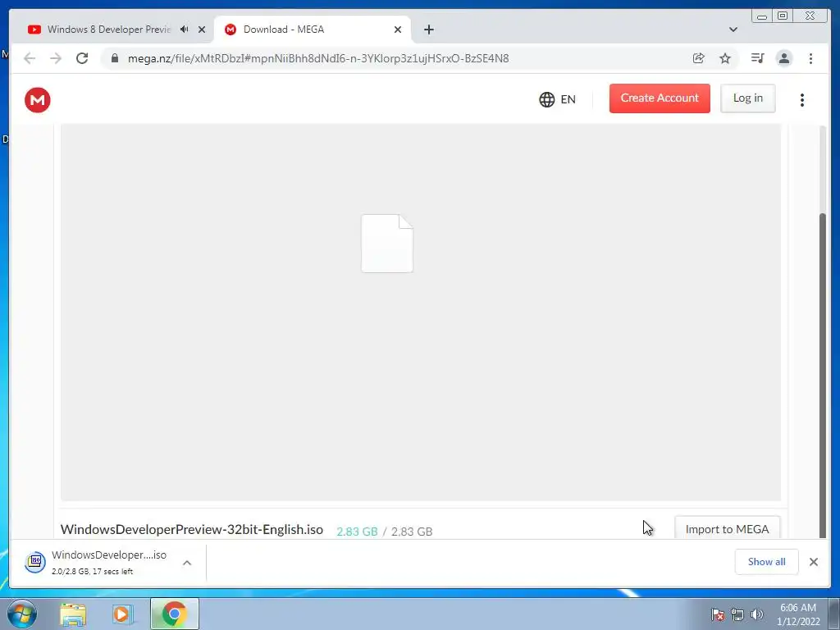Click the padlock site info icon
The image size is (840, 630).
(115, 58)
